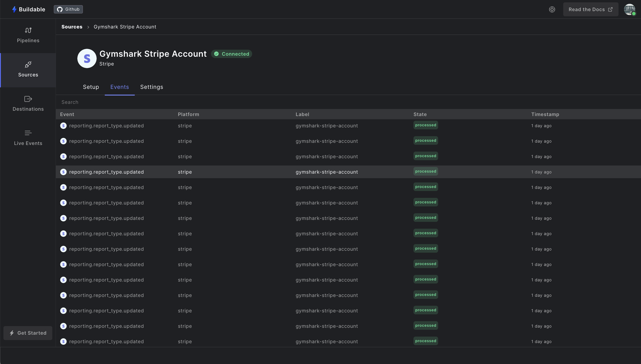Click the Stripe icon in the highlighted row

point(63,172)
